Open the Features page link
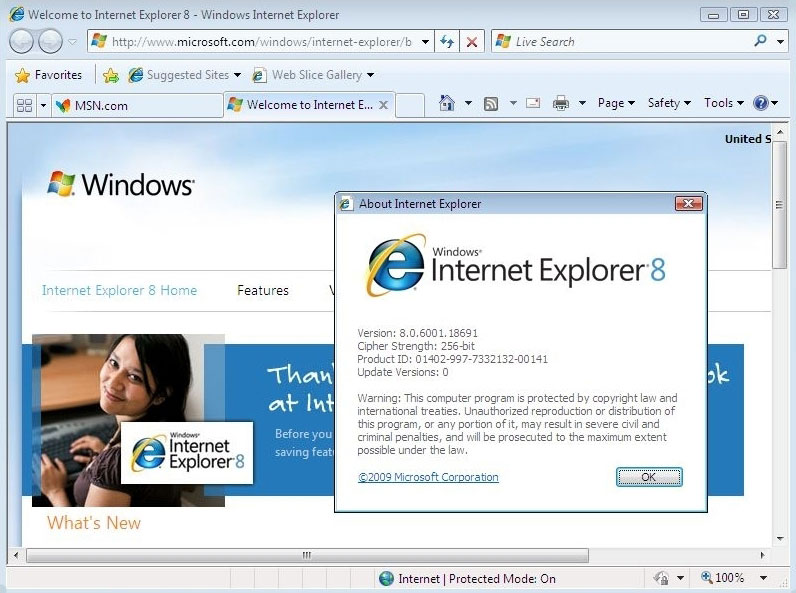Image resolution: width=796 pixels, height=593 pixels. coord(262,290)
